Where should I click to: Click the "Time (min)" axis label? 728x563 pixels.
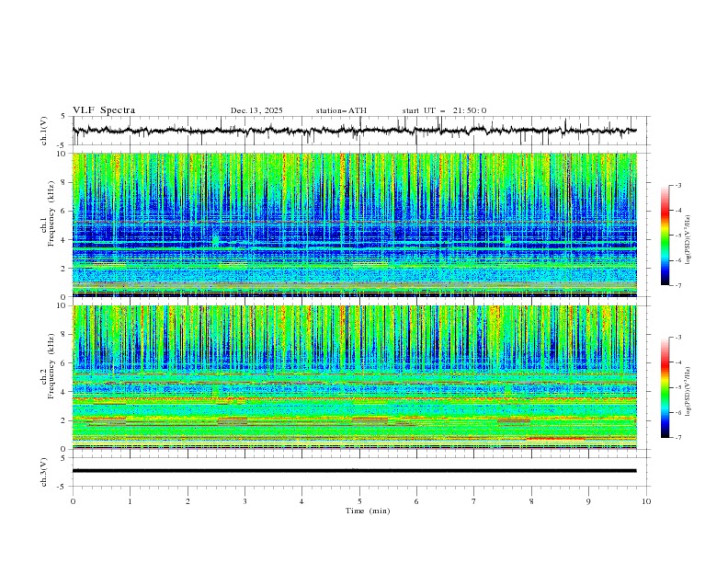pyautogui.click(x=368, y=511)
